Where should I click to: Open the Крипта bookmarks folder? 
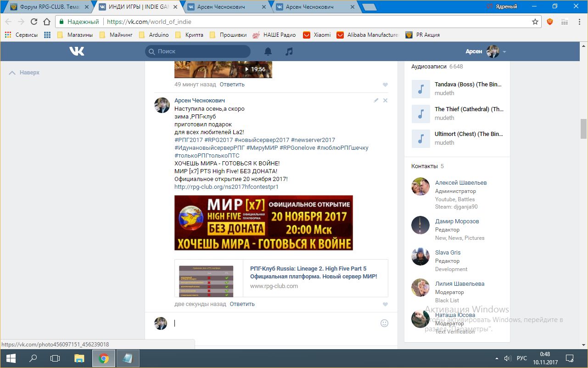[189, 35]
